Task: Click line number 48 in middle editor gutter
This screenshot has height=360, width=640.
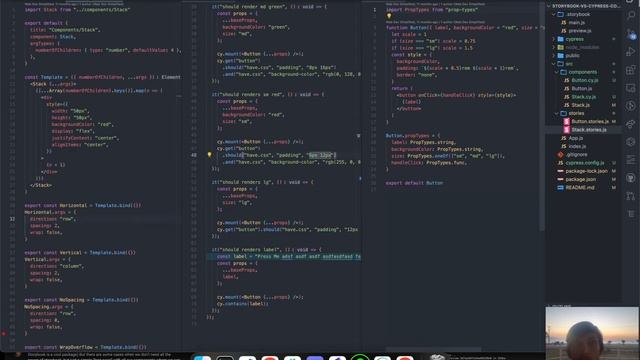Action: coord(193,155)
